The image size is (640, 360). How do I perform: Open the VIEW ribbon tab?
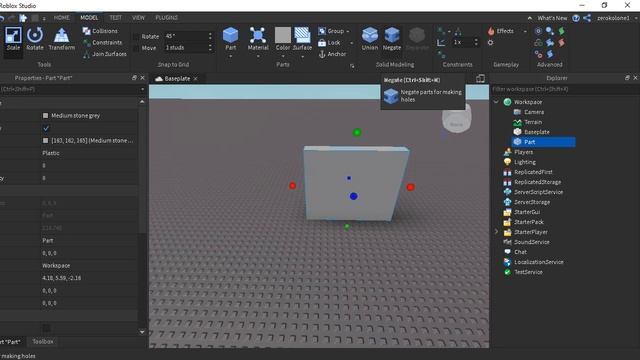point(138,18)
